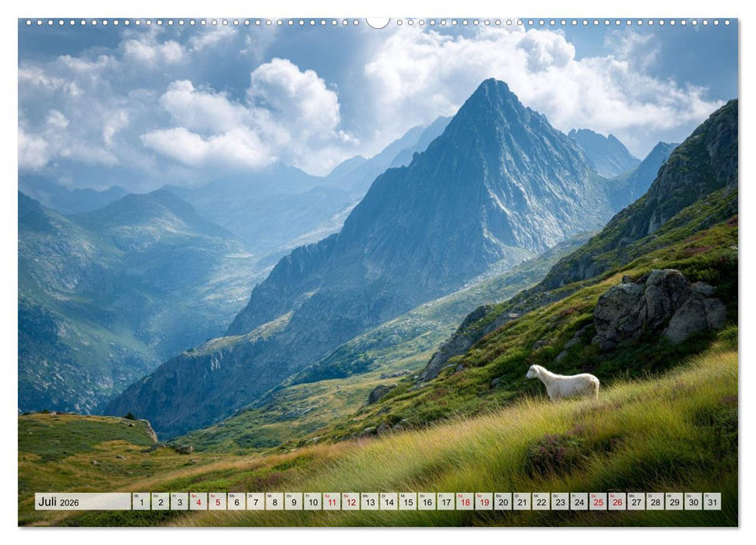
Task: Select the red Sunday 12 date cell
Action: 350,501
